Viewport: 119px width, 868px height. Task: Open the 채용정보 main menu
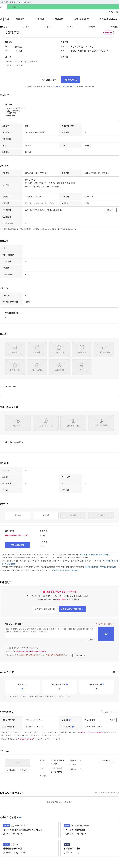click(x=20, y=19)
